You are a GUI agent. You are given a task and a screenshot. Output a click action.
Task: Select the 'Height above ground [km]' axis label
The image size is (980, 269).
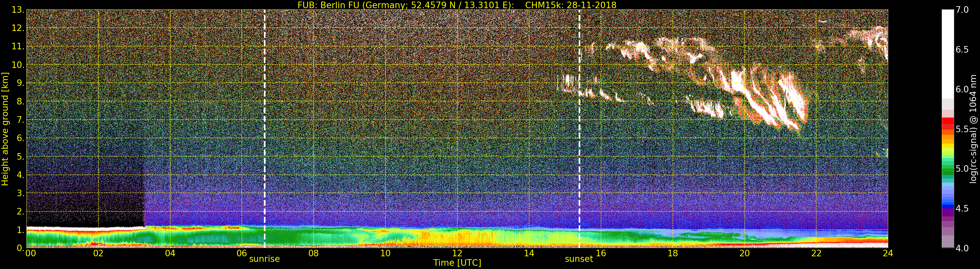click(5, 129)
